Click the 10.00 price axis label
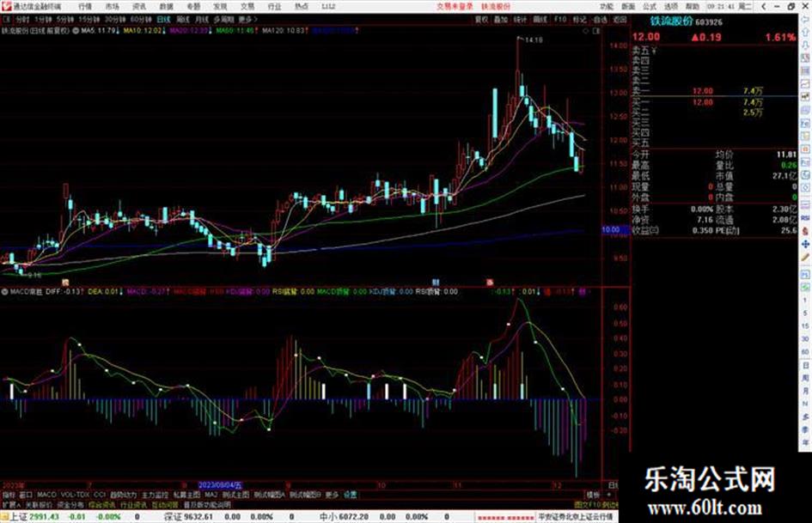Image resolution: width=812 pixels, height=523 pixels. coord(610,229)
